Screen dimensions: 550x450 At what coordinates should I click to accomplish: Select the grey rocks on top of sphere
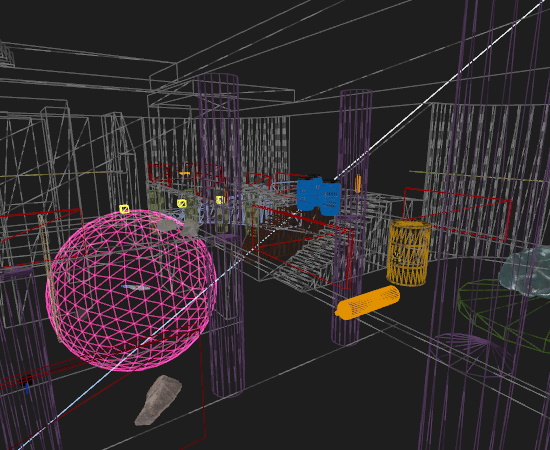(x=178, y=227)
